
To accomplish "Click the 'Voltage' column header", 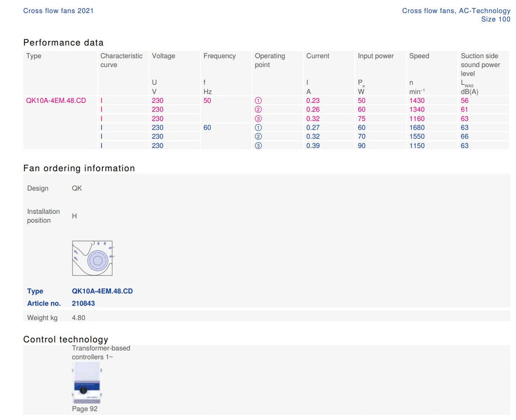I will point(163,56).
